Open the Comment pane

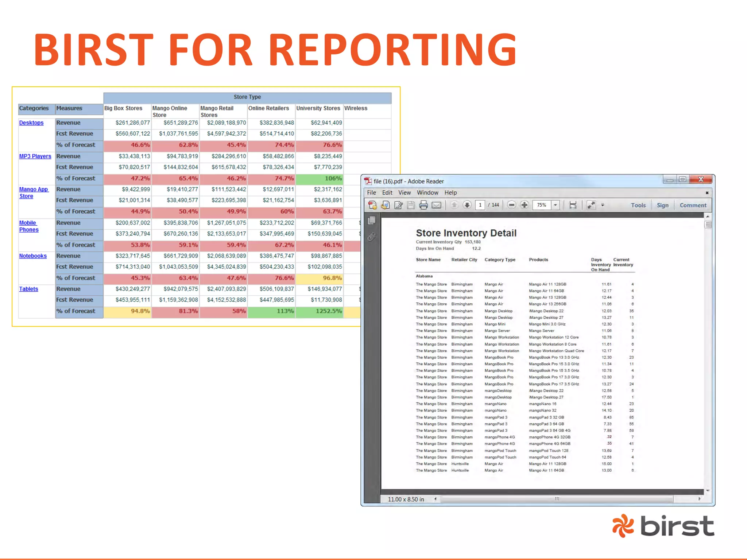coord(693,205)
